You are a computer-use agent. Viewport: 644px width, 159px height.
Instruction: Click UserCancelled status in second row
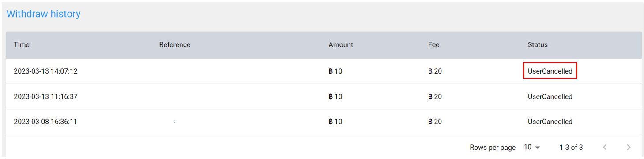pos(550,96)
